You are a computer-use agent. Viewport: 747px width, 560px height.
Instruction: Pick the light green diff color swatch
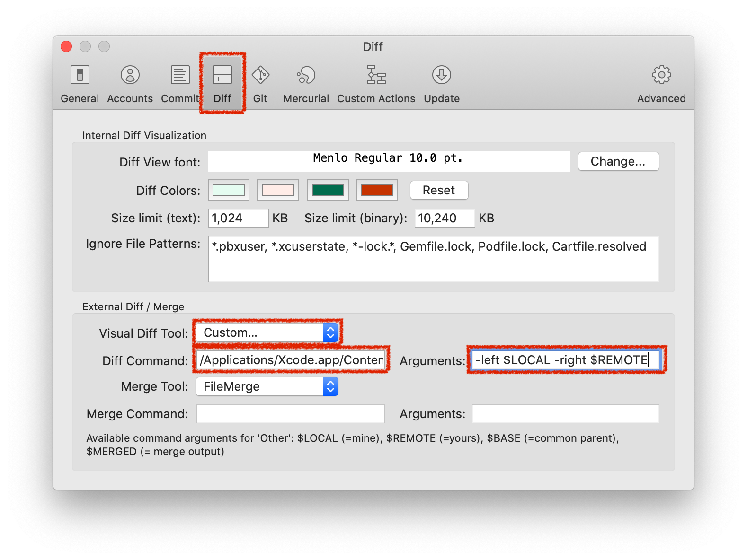point(229,190)
